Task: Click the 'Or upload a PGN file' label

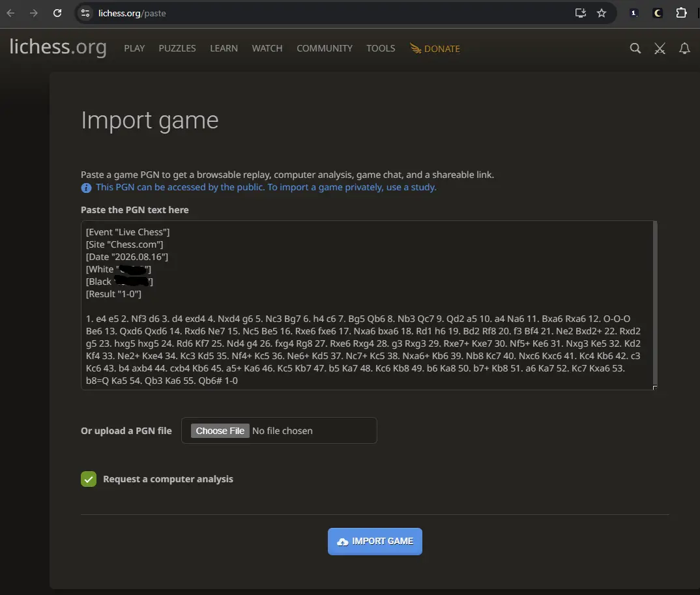Action: [126, 431]
